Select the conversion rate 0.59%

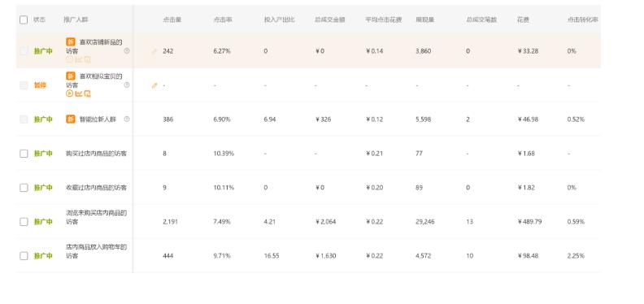tap(576, 221)
